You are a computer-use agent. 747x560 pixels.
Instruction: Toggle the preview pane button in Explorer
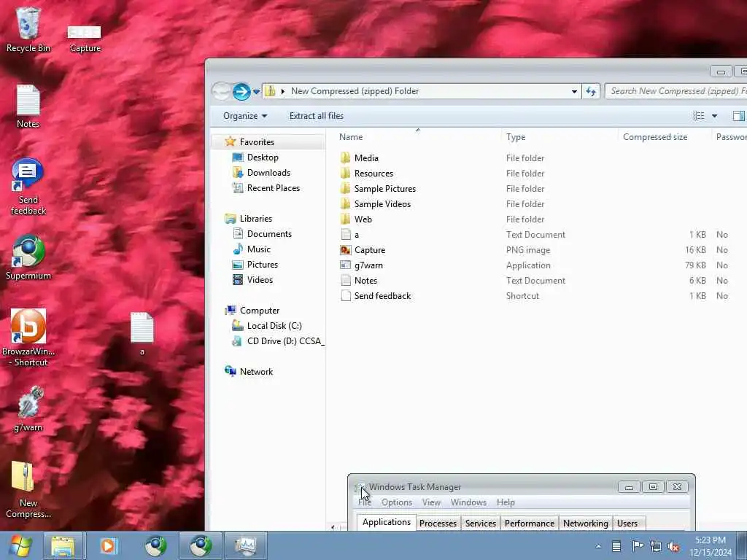tap(738, 116)
